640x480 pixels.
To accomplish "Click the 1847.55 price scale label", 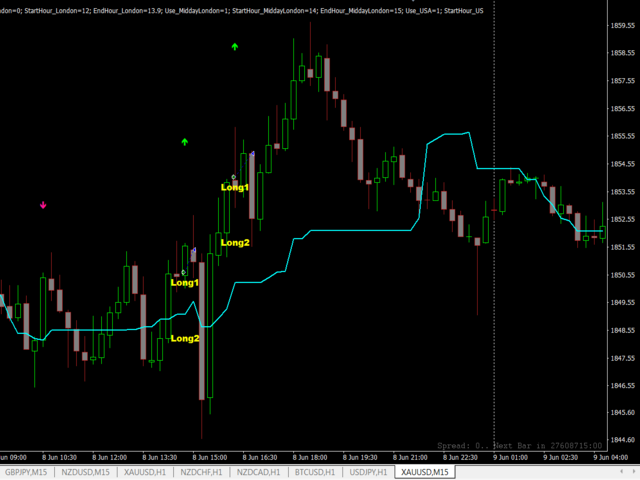I will coord(622,358).
